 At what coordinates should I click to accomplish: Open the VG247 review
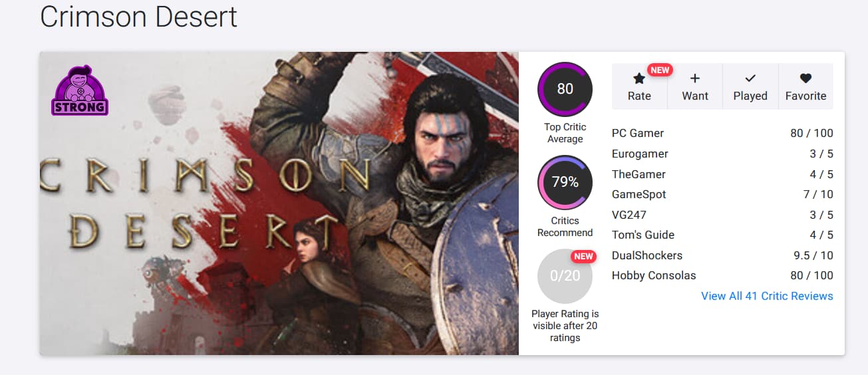click(x=629, y=215)
